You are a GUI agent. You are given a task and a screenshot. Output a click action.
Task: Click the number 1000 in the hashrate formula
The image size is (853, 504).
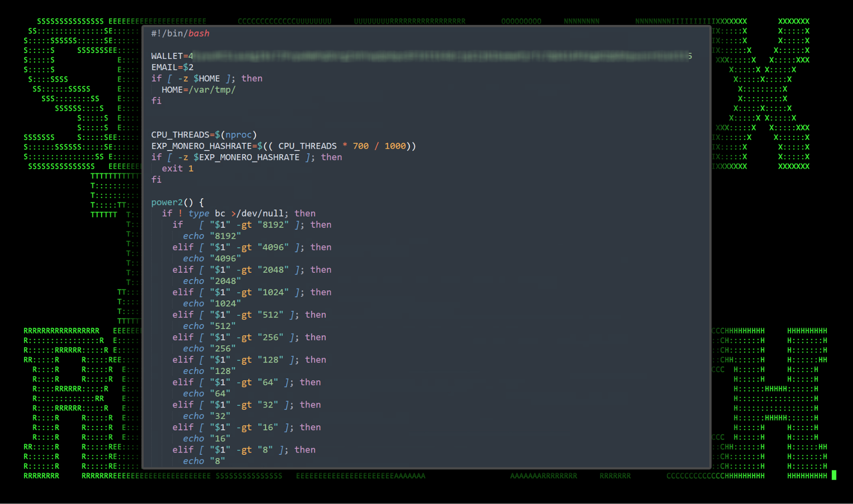click(395, 146)
